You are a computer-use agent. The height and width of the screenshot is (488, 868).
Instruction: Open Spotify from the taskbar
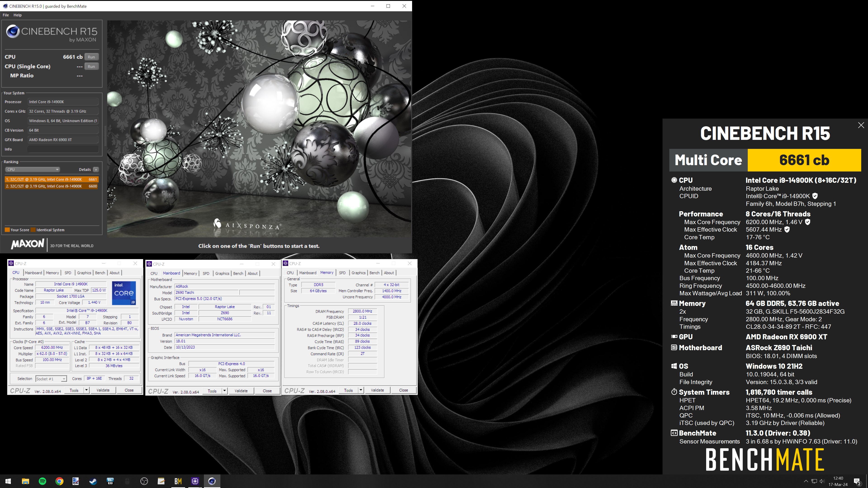pyautogui.click(x=42, y=481)
